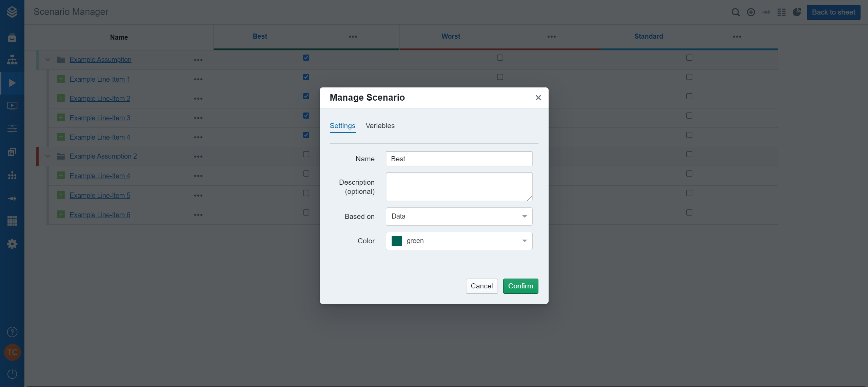Open the hierarchy org-chart sidebar icon
This screenshot has height=387, width=868.
click(x=12, y=60)
